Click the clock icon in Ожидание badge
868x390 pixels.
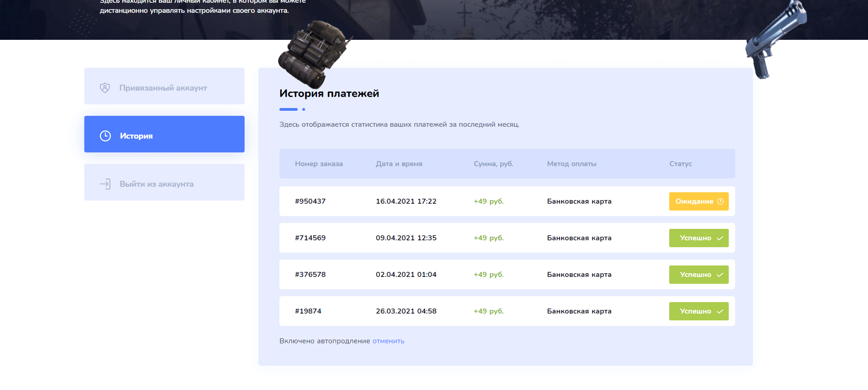720,201
